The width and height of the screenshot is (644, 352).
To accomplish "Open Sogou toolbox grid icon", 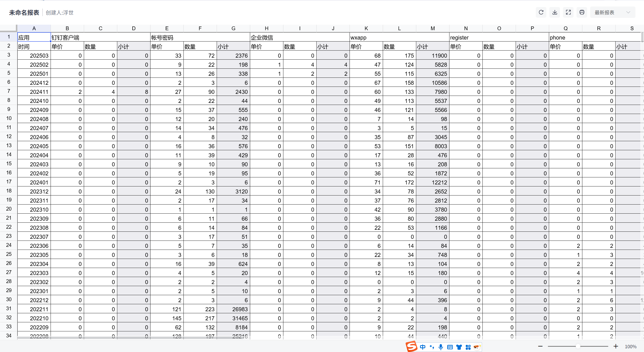I will pyautogui.click(x=468, y=347).
